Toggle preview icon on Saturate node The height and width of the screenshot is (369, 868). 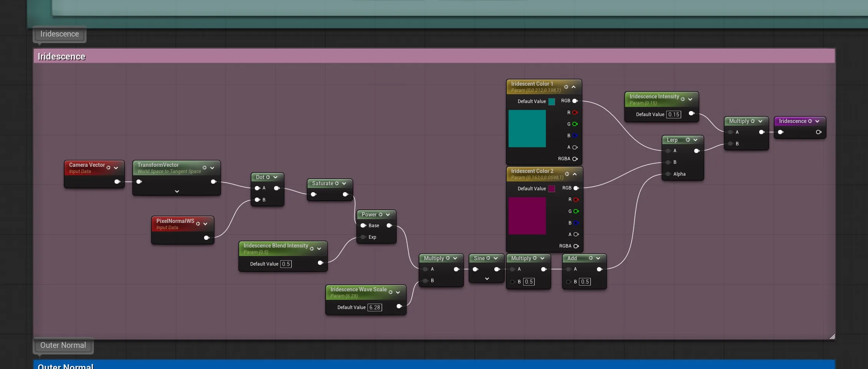[x=337, y=183]
